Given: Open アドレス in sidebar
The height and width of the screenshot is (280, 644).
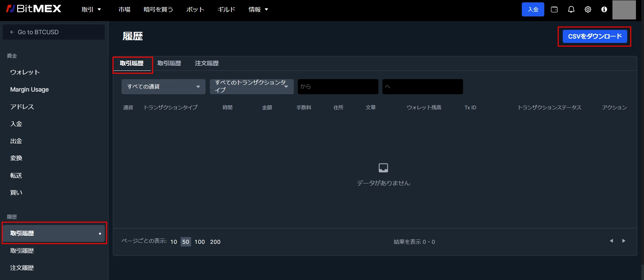Looking at the screenshot, I should [22, 107].
